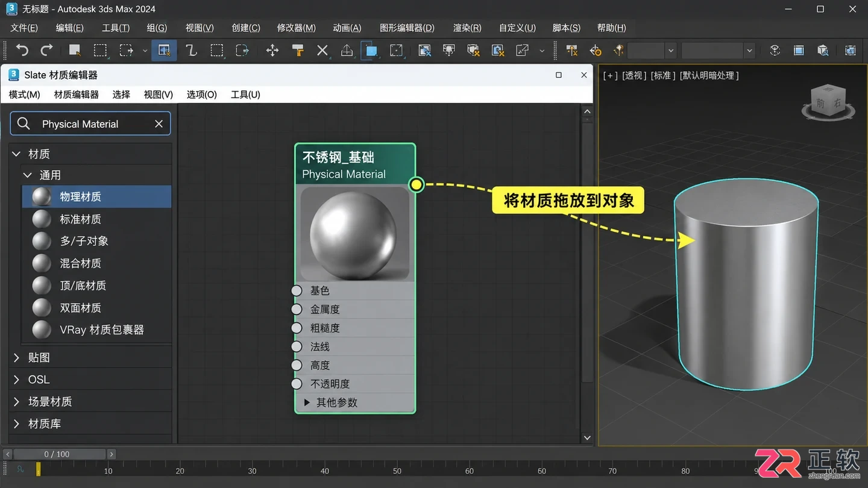Click the X delete icon in toolbar
The height and width of the screenshot is (488, 868).
[322, 51]
